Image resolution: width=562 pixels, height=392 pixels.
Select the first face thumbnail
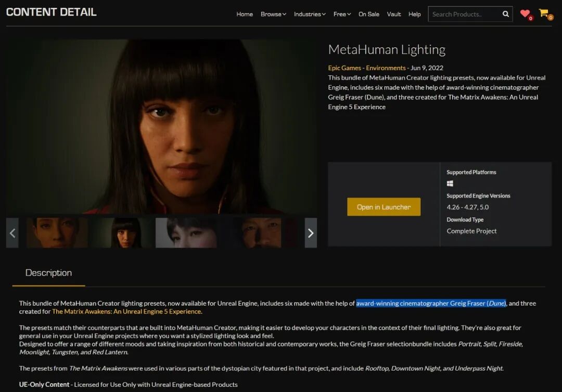[x=57, y=233]
